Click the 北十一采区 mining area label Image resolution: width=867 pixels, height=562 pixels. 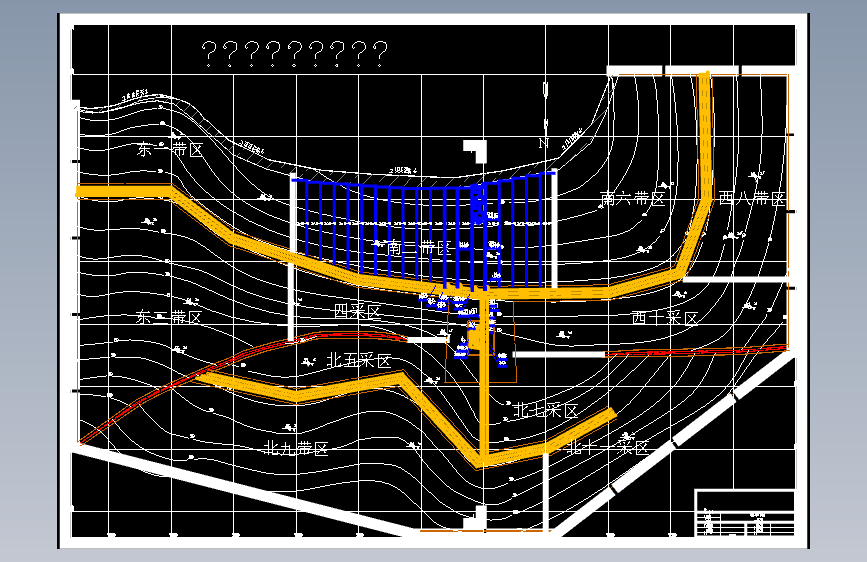tap(607, 446)
